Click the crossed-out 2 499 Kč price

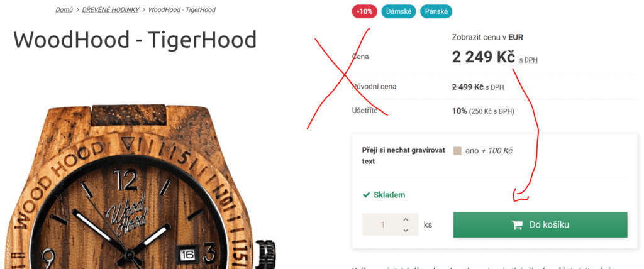[x=467, y=87]
